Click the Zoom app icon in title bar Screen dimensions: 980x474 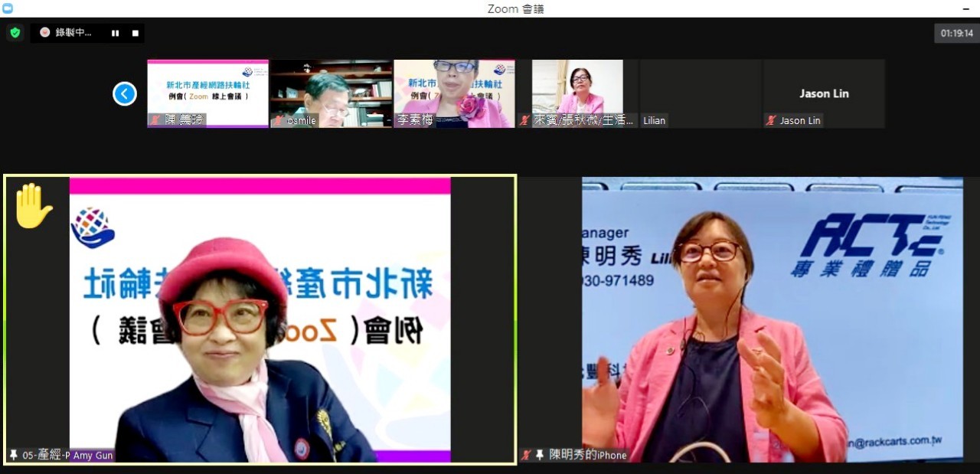pyautogui.click(x=8, y=8)
